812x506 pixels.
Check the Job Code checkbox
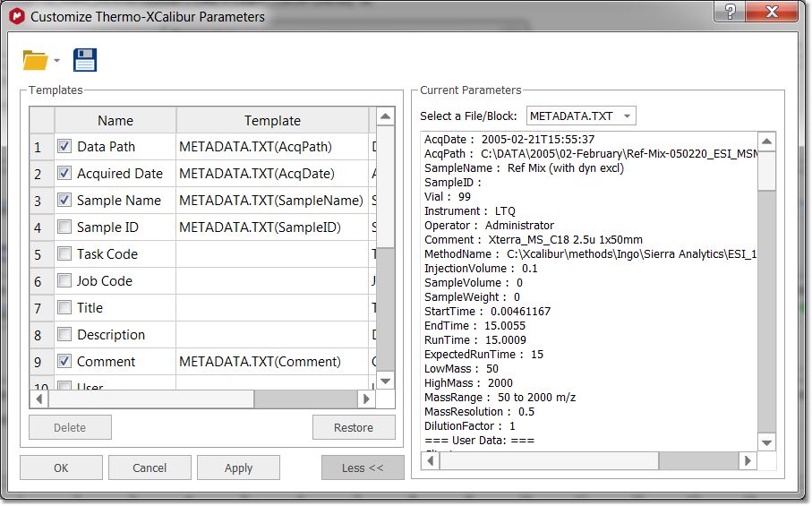tap(64, 280)
